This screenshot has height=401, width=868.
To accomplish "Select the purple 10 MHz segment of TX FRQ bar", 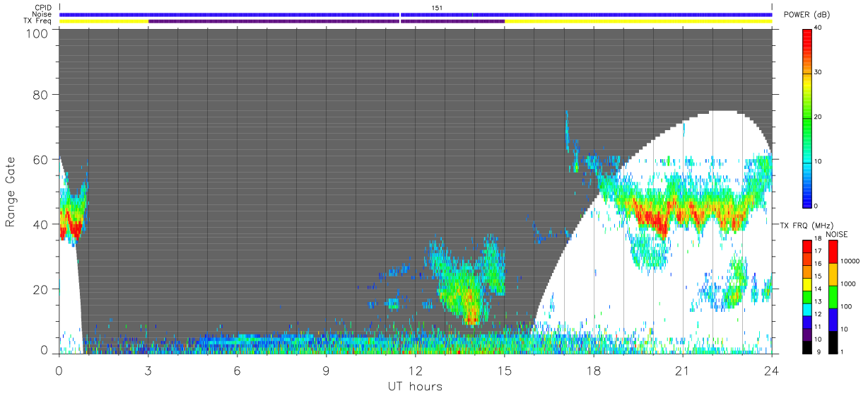I will 807,334.
